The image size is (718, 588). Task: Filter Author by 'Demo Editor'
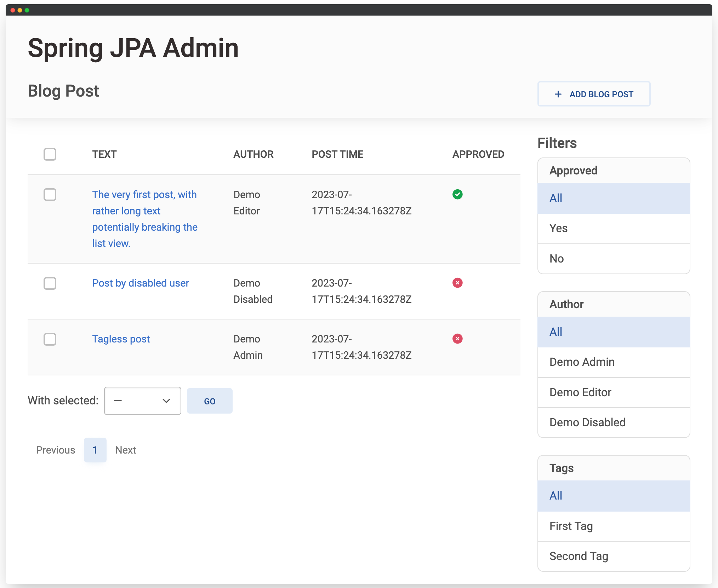pyautogui.click(x=614, y=392)
